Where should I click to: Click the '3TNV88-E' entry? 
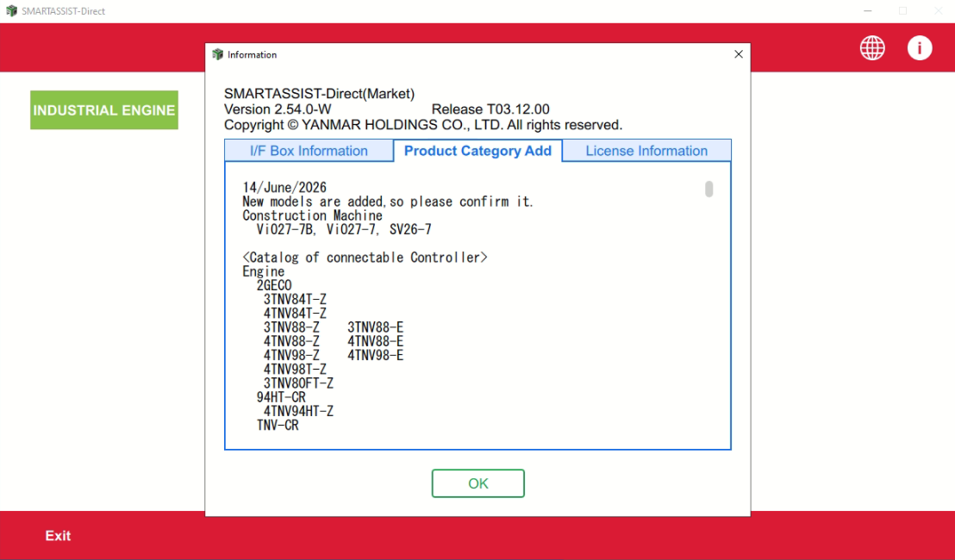pyautogui.click(x=375, y=327)
